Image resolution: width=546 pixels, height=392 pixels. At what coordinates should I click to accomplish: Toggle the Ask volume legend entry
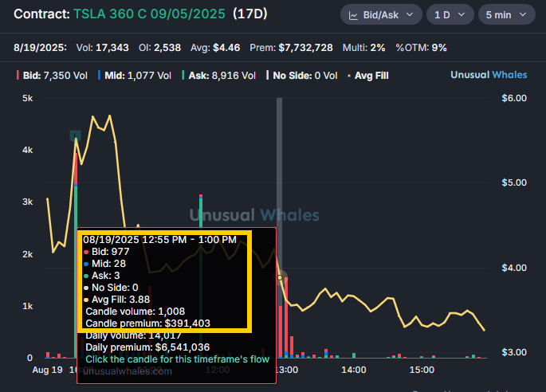(x=218, y=76)
